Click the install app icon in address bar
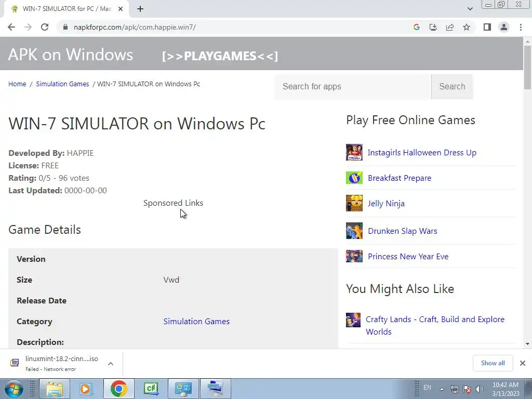The height and width of the screenshot is (399, 532). pyautogui.click(x=433, y=27)
